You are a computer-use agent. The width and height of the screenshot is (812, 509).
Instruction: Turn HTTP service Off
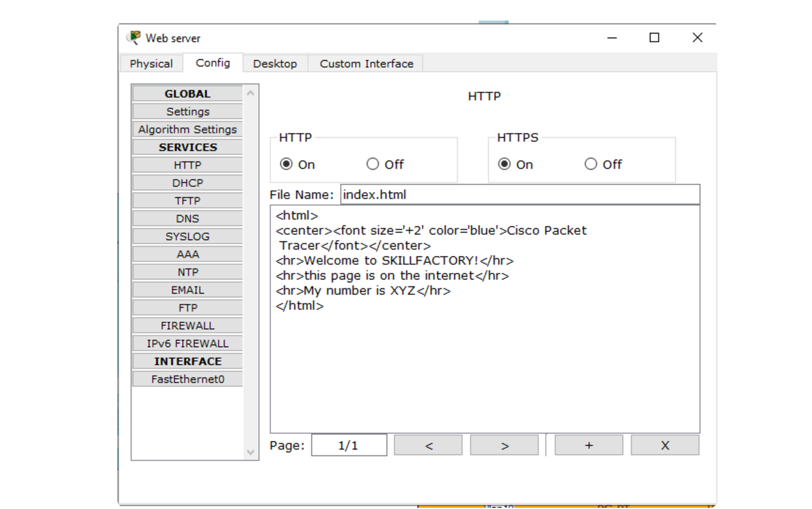click(x=373, y=164)
